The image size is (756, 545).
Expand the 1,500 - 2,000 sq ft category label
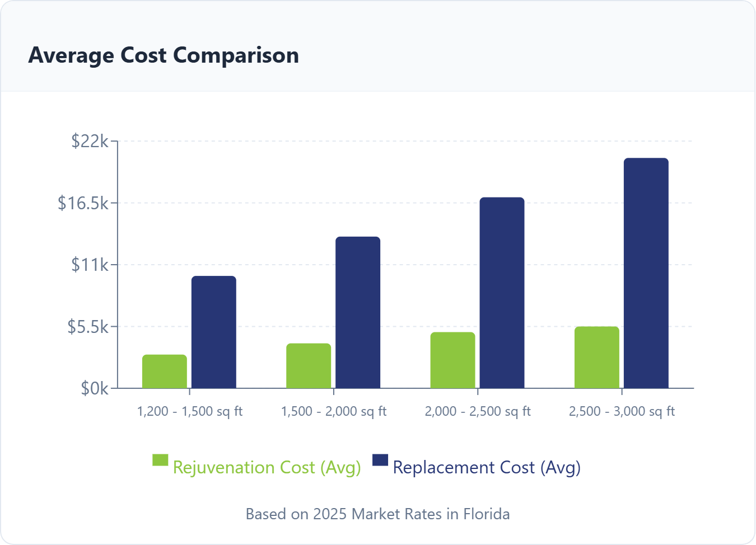[334, 411]
